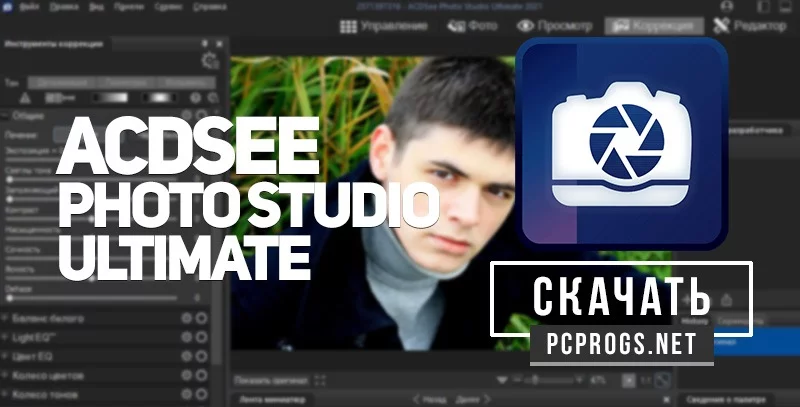
Task: Expand the Баланс белого section
Action: click(5, 318)
